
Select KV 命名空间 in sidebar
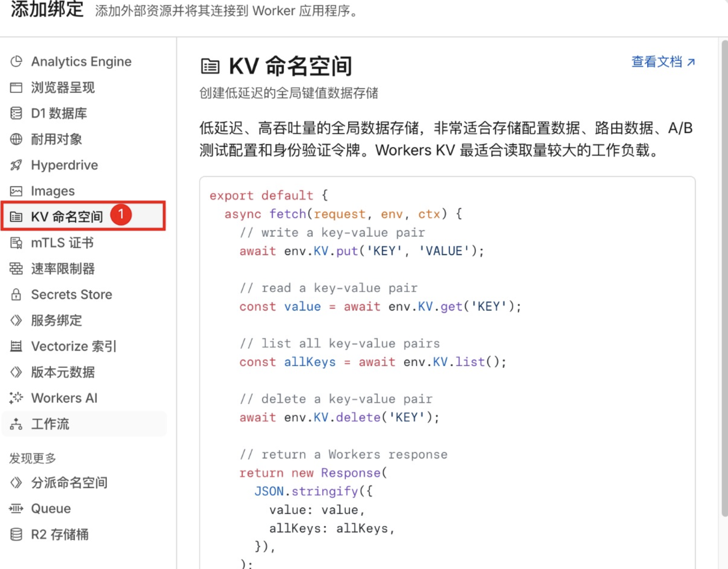83,216
